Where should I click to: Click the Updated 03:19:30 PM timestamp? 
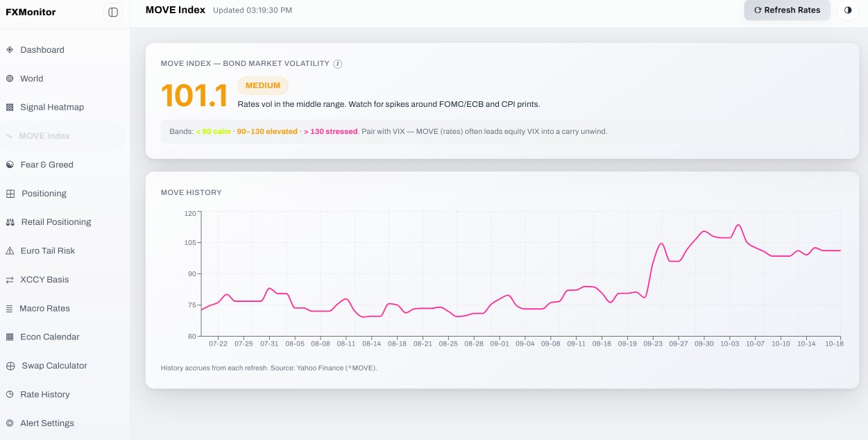click(x=253, y=10)
